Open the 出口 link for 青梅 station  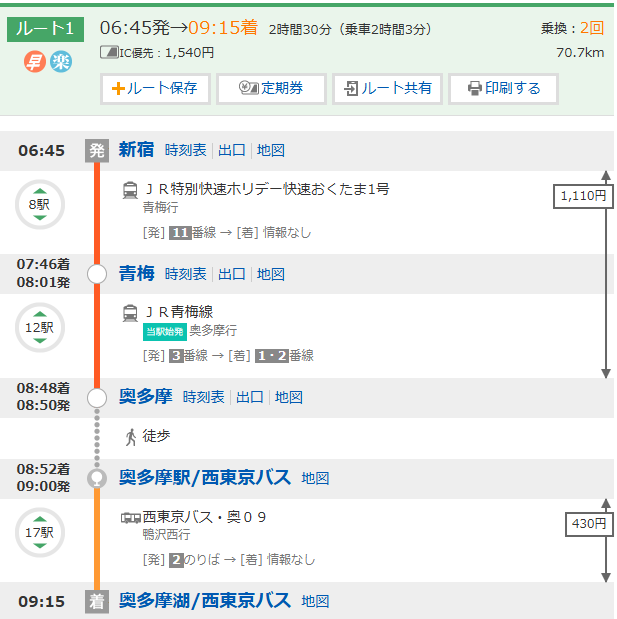point(232,273)
